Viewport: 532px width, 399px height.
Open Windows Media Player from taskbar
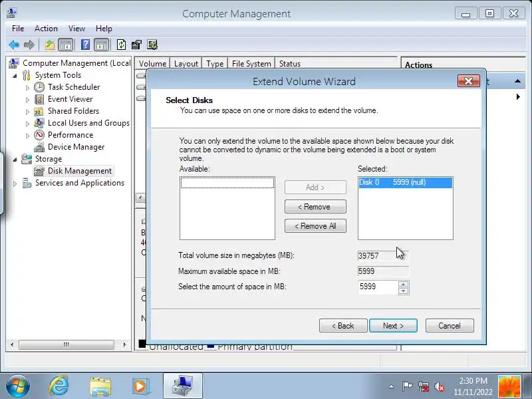[141, 386]
